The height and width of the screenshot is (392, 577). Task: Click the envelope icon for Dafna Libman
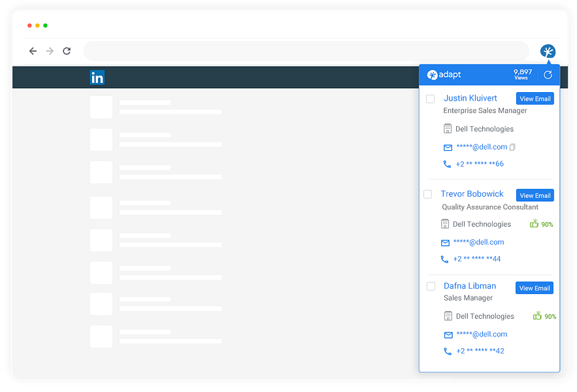[448, 335]
